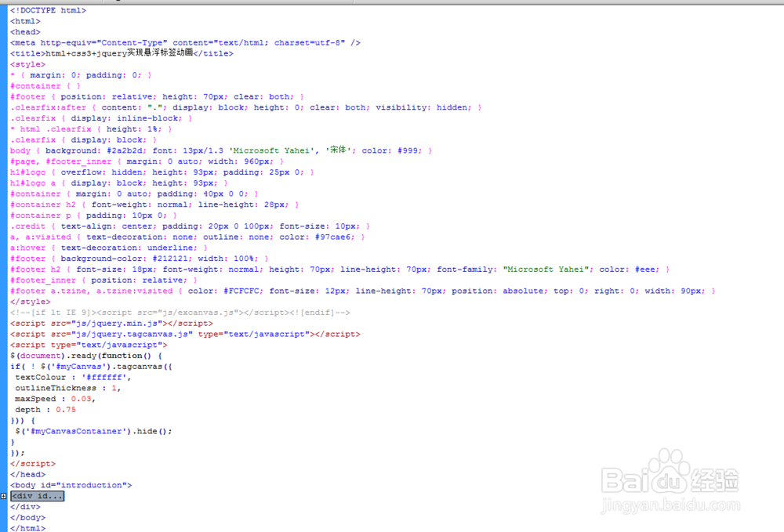
Task: Select the DOCTYPE html declaration line
Action: click(47, 10)
